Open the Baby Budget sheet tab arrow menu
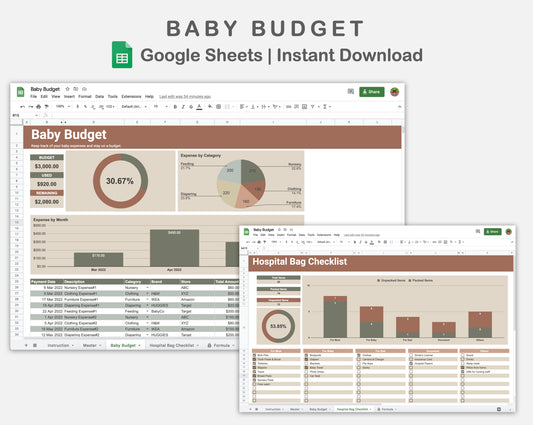 [139, 345]
